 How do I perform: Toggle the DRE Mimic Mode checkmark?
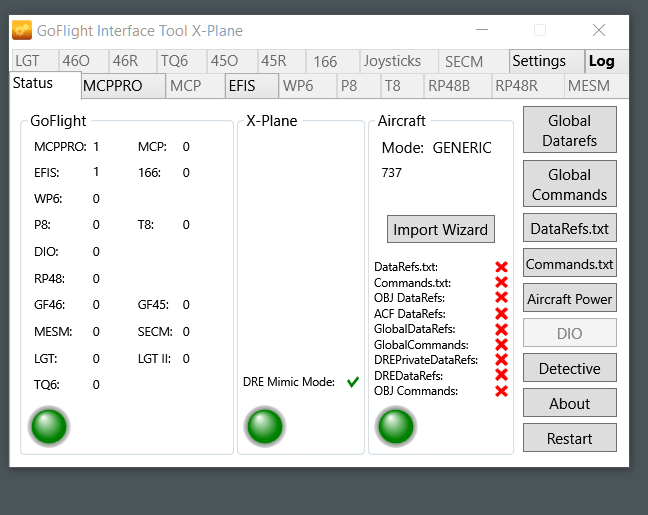(x=352, y=382)
